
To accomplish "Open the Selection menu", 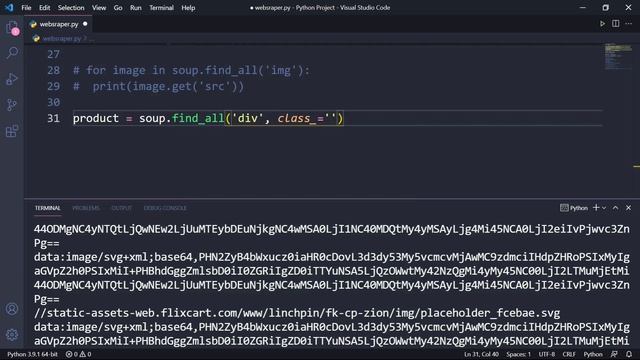I will (71, 8).
